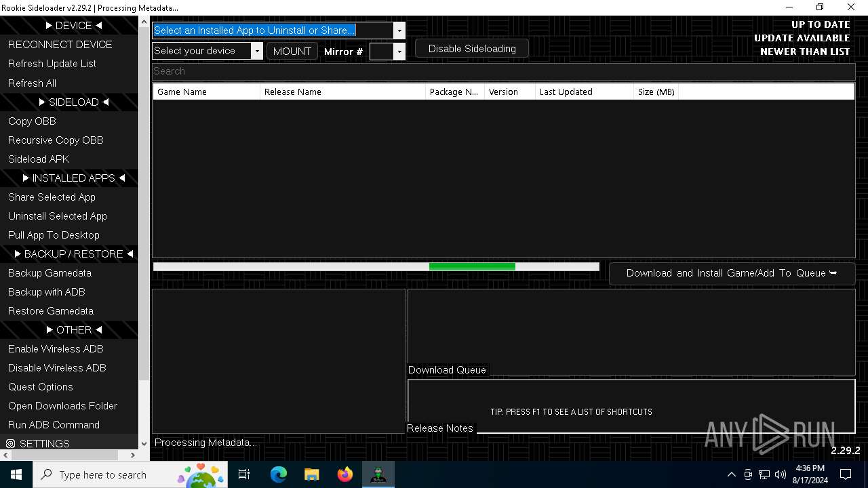Image resolution: width=868 pixels, height=488 pixels.
Task: Open Windows Start menu
Action: click(16, 474)
